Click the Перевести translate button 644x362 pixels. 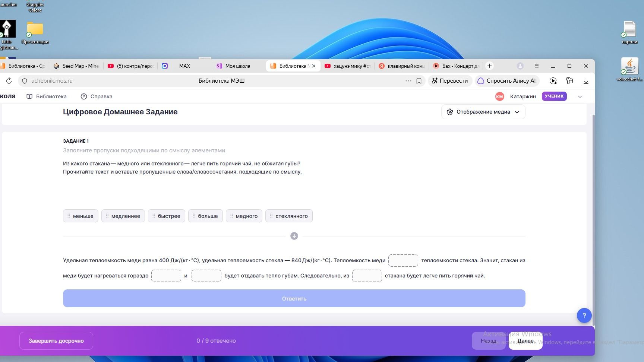450,81
